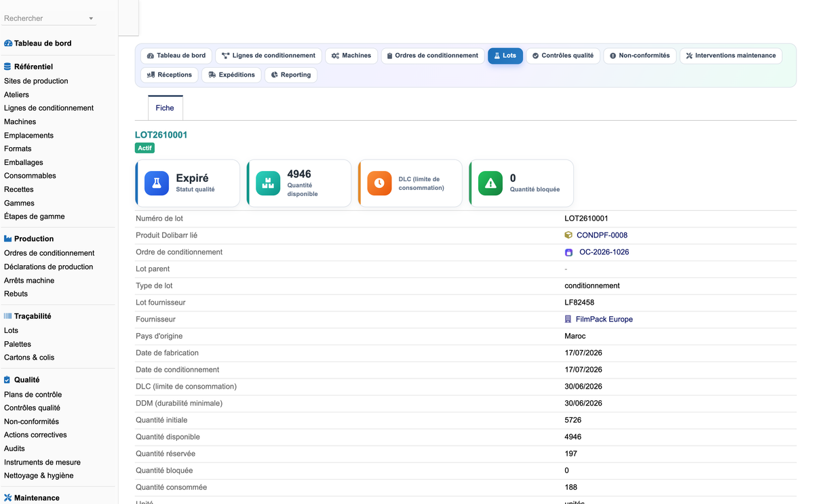This screenshot has height=504, width=814.
Task: Open supplier link FilmPack Europe
Action: point(604,319)
